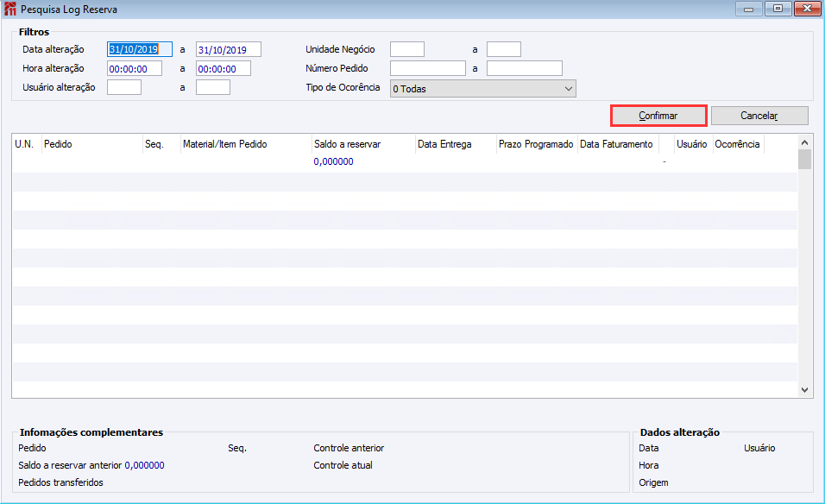Click the Saldo a reservar anterior value 0,000000
This screenshot has height=504, width=825.
click(x=145, y=465)
